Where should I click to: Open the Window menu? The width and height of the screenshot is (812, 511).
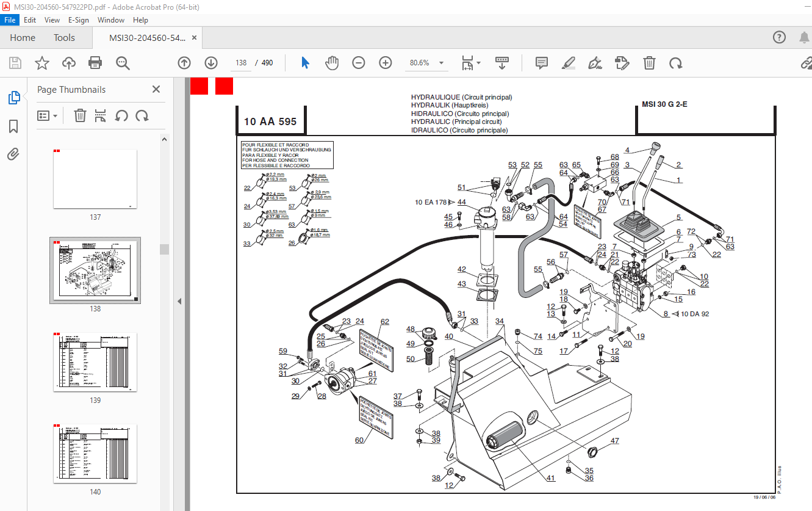pos(111,20)
